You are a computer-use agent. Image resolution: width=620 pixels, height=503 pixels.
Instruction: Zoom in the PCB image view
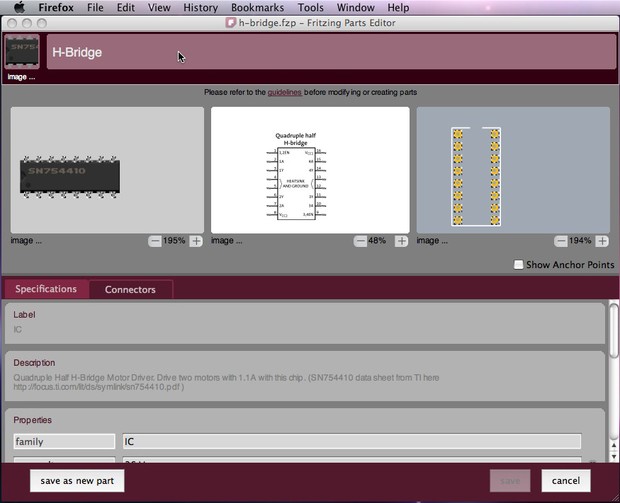point(602,241)
